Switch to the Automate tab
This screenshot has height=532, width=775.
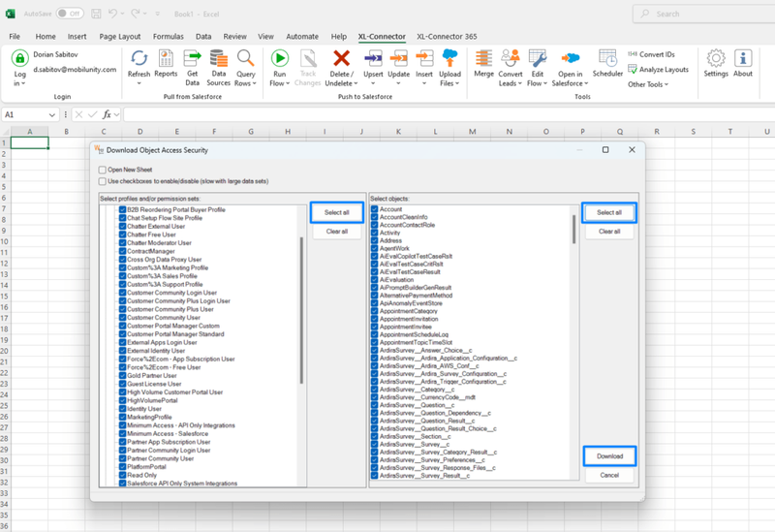tap(302, 37)
